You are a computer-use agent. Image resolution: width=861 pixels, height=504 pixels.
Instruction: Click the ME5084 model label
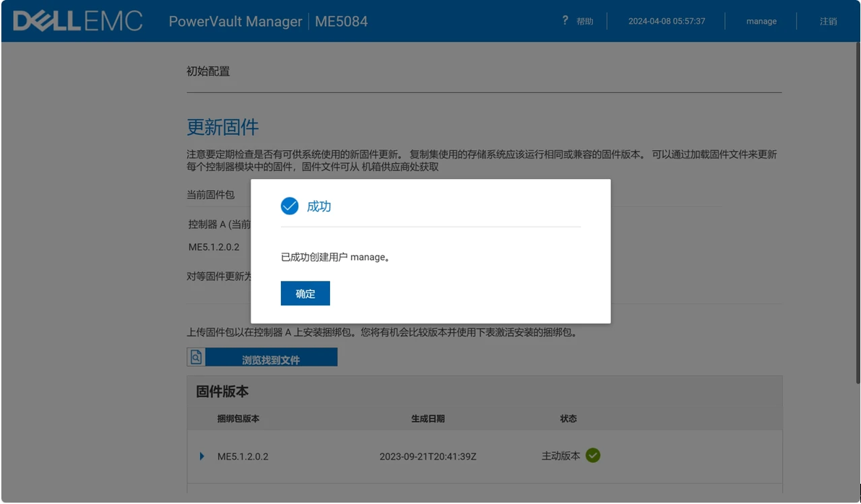(x=341, y=22)
